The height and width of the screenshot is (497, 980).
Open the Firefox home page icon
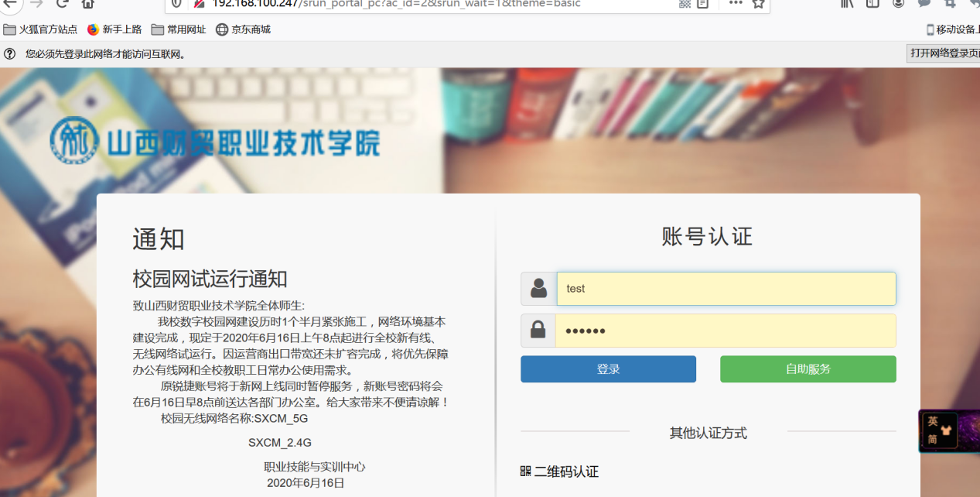pos(88,3)
